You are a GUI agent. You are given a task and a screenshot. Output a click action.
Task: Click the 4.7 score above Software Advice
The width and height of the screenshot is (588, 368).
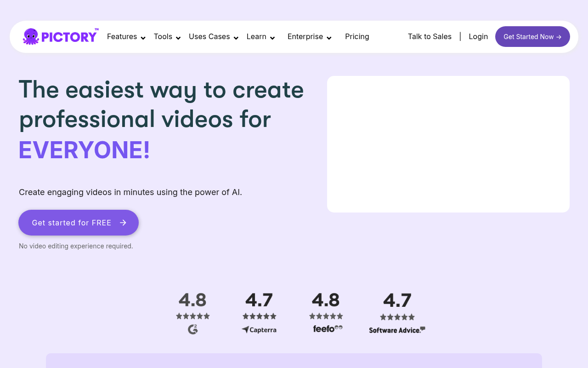tap(397, 300)
